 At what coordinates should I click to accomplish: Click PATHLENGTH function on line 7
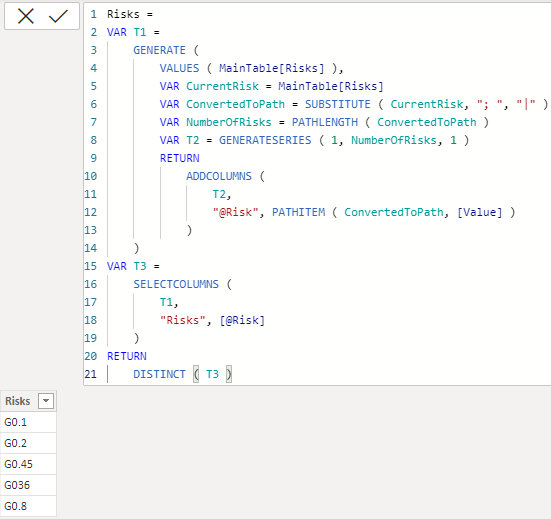click(x=325, y=122)
